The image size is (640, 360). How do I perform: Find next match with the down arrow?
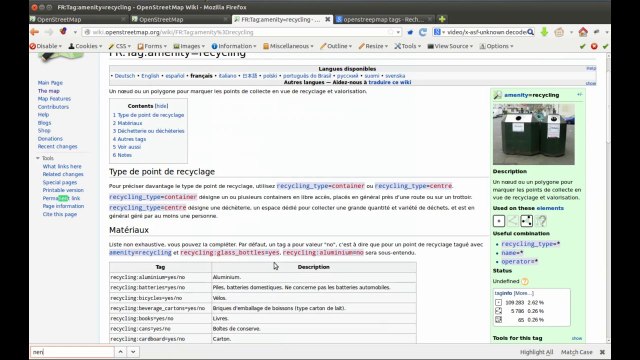(133, 352)
